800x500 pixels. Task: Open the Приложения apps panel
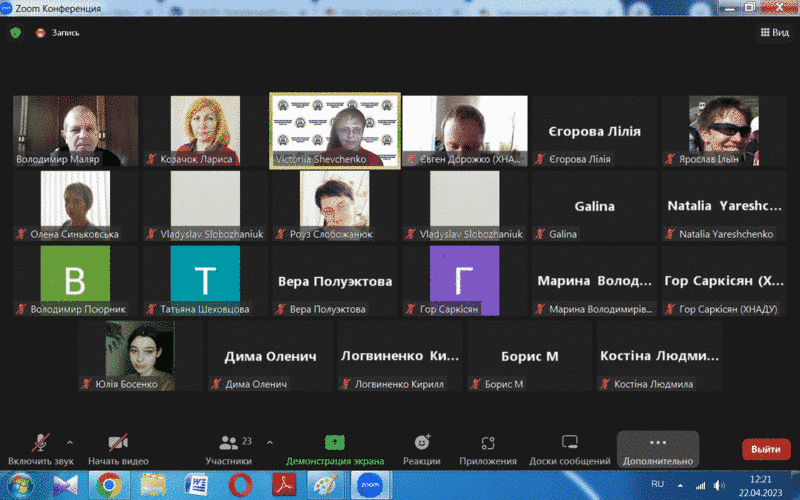tap(488, 448)
